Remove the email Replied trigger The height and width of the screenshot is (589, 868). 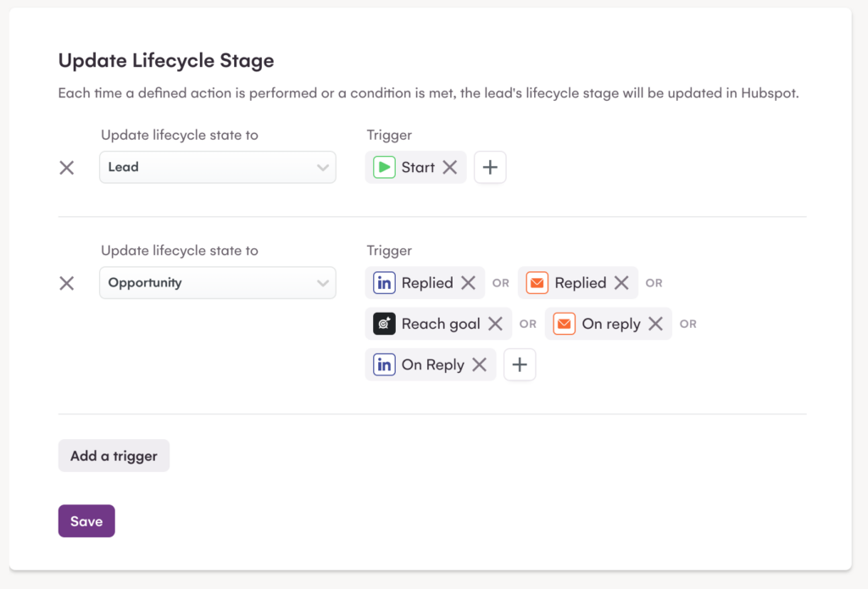[x=621, y=283]
